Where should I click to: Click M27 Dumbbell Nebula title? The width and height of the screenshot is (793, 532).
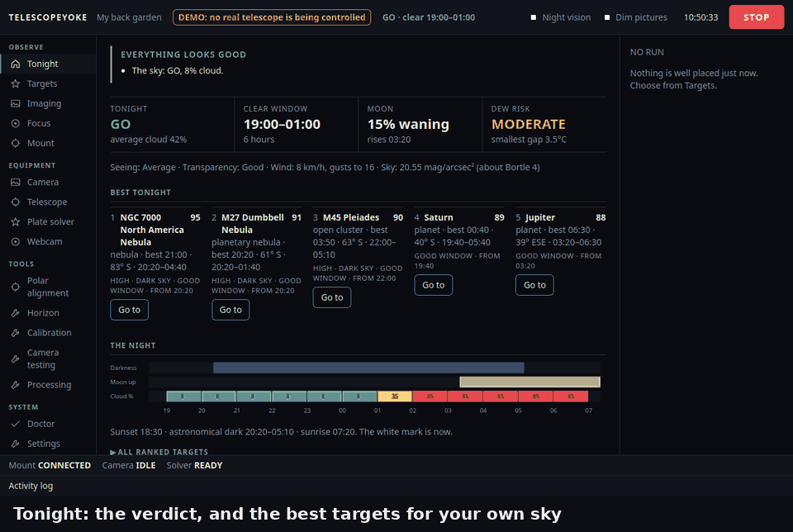253,224
